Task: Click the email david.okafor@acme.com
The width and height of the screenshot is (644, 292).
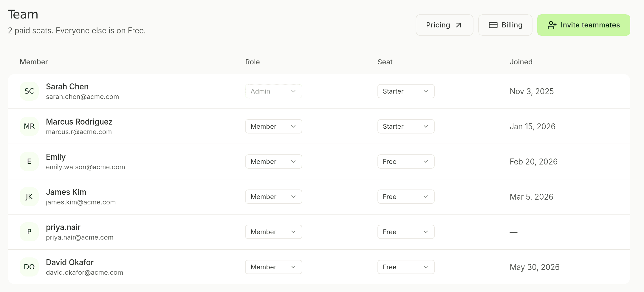Action: [84, 273]
